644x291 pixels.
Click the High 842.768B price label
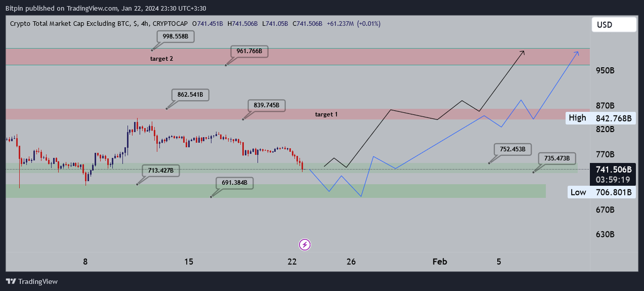point(600,118)
